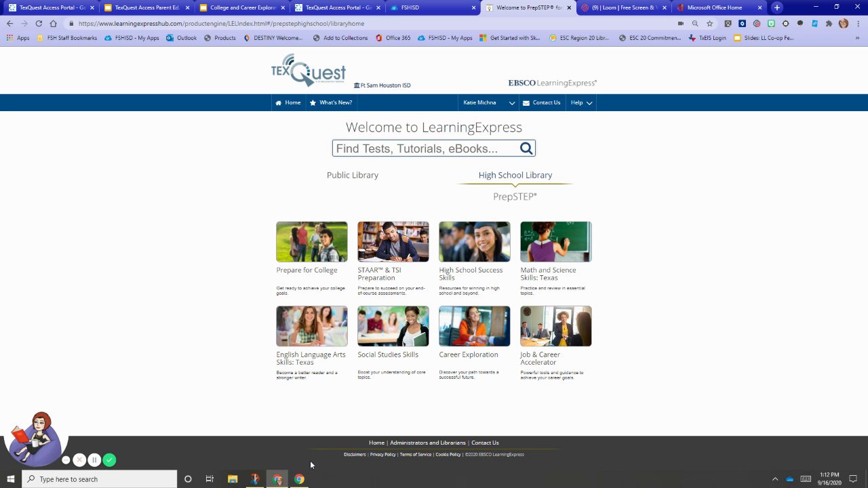Go back using browser back arrow
Viewport: 868px width, 488px height.
(x=9, y=23)
